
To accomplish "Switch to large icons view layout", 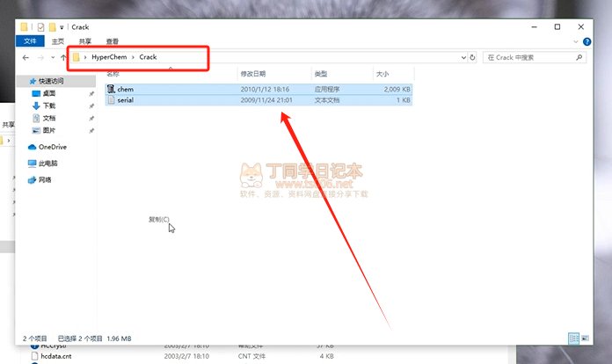I will (585, 339).
